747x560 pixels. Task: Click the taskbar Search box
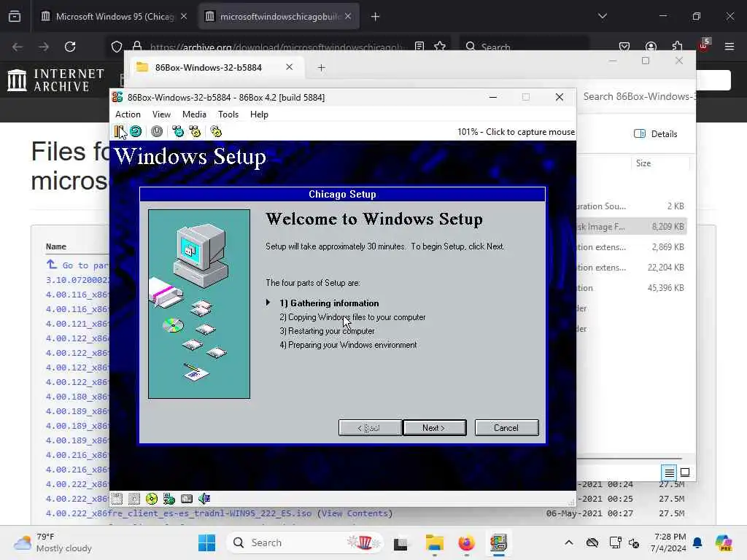tap(305, 542)
